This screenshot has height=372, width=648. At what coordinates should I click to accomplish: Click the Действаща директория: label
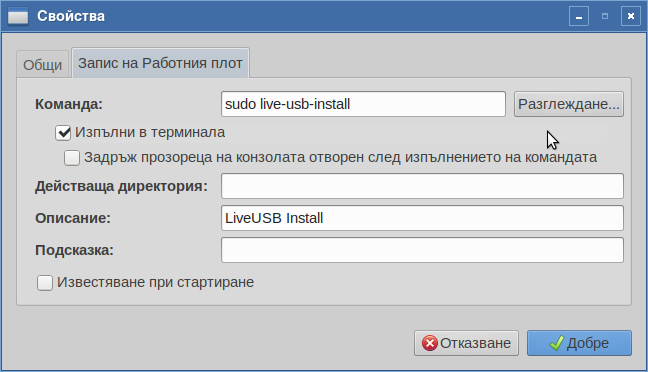click(x=121, y=186)
